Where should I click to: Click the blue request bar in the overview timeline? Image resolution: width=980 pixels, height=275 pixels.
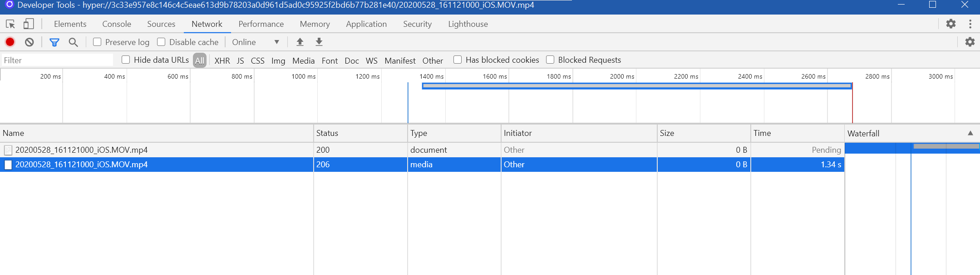pos(637,86)
